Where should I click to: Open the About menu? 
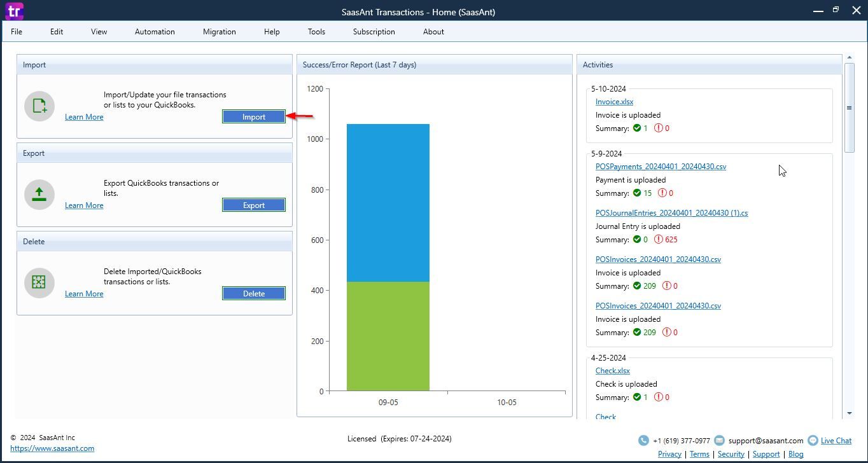point(433,31)
